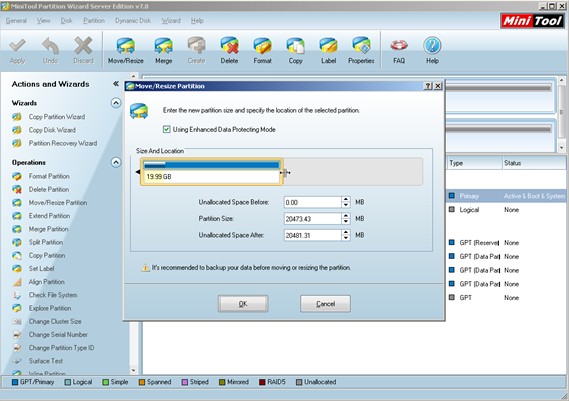Collapse the Actions and Wizards panel

115,84
